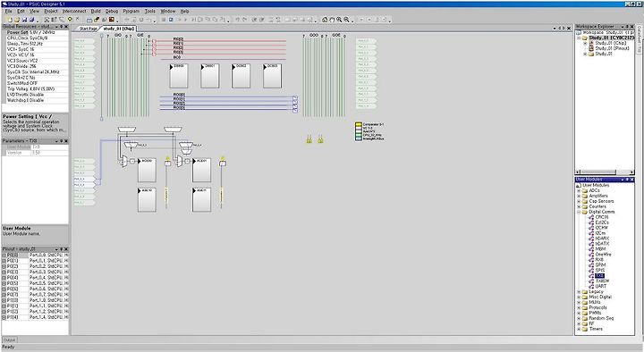
Task: Switch to the Start Page tab
Action: click(88, 29)
